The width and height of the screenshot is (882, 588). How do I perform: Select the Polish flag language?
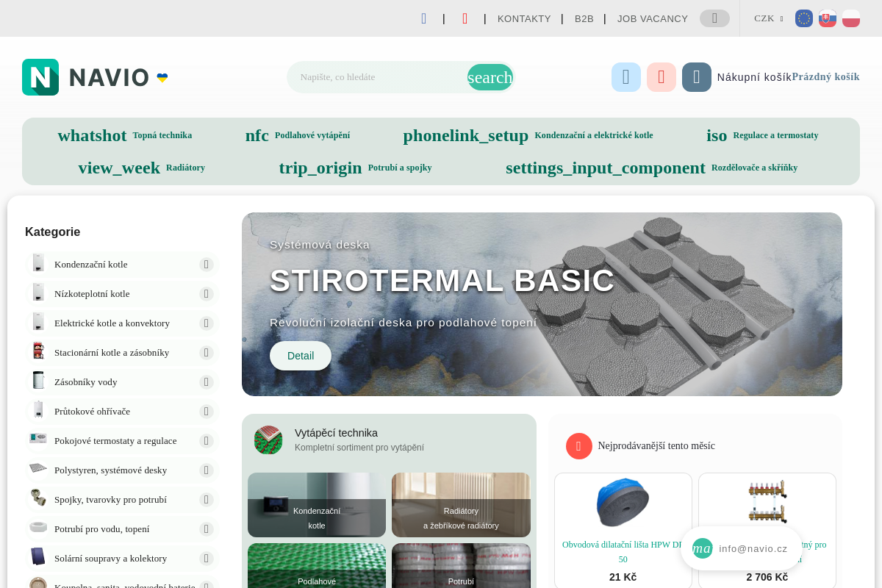851,18
